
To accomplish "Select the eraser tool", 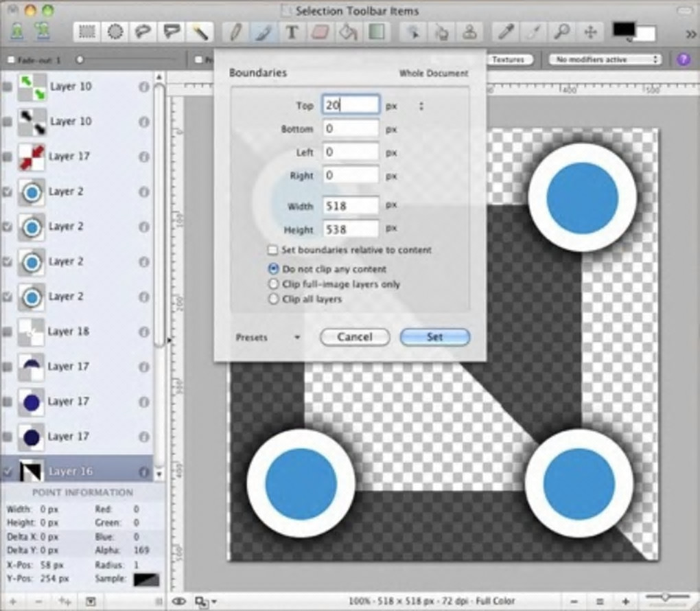I will point(320,32).
